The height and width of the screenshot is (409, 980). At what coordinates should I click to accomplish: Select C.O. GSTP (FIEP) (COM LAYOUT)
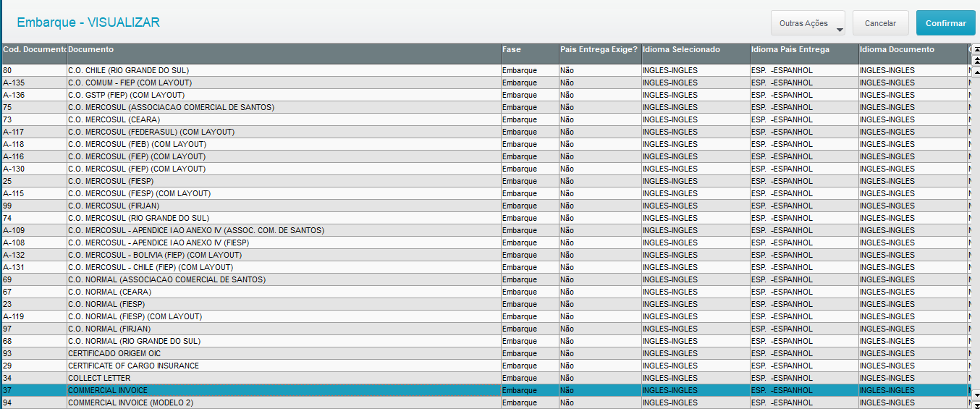click(485, 95)
